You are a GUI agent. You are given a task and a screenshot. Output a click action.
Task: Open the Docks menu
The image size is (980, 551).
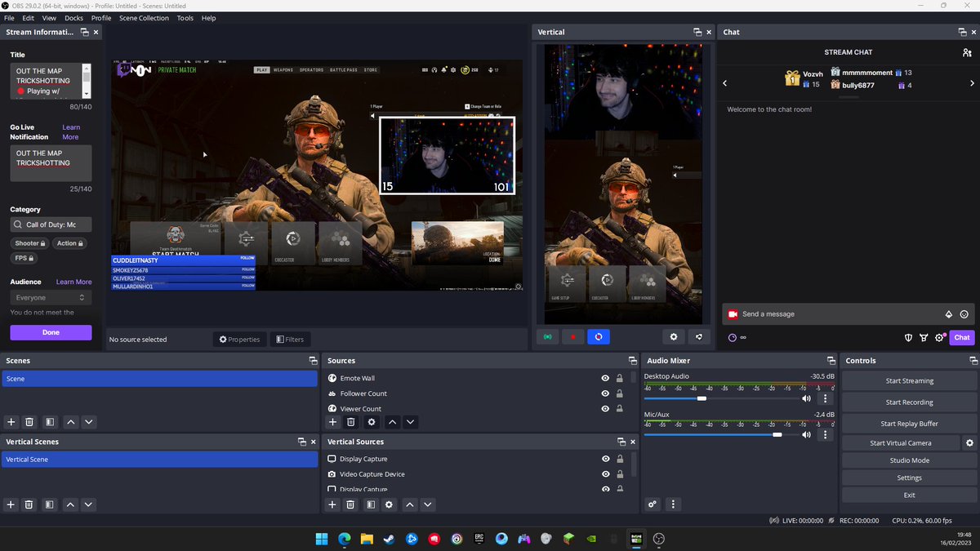73,18
